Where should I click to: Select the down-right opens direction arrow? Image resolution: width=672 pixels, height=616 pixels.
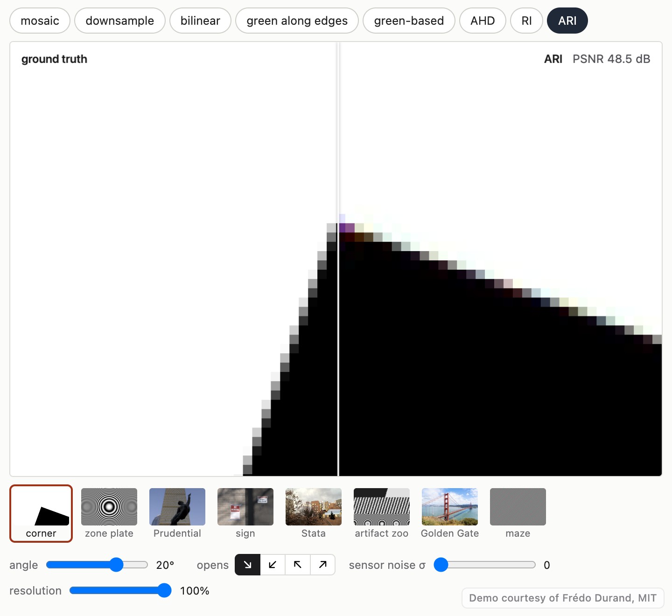click(x=248, y=565)
